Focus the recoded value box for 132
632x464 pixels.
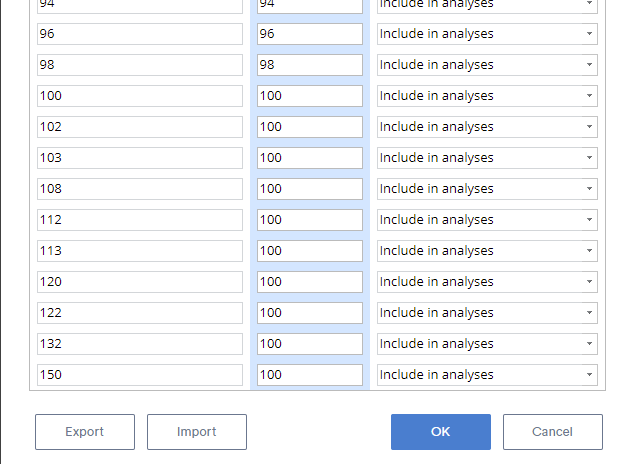[310, 344]
